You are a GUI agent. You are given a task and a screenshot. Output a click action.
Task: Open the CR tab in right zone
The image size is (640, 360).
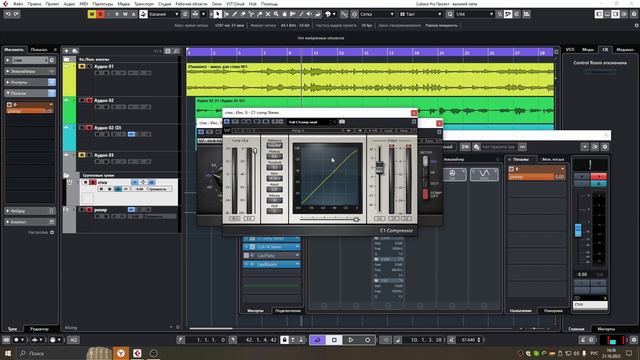[x=605, y=49]
